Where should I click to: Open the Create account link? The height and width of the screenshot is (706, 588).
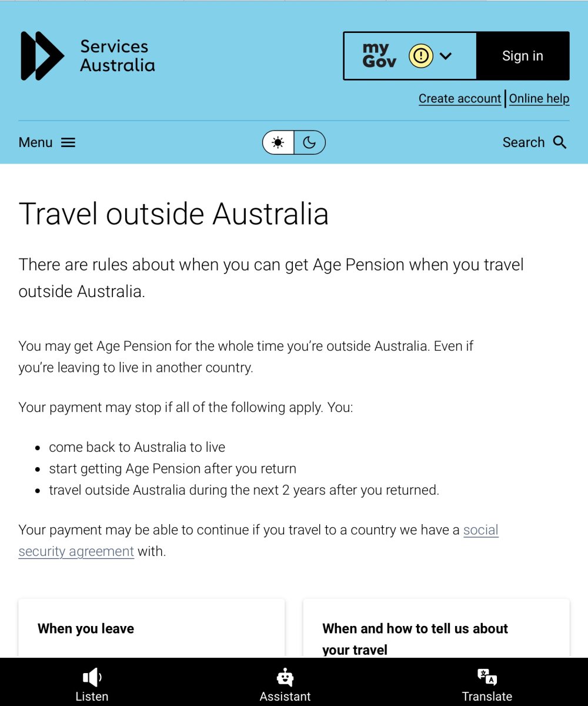coord(460,98)
